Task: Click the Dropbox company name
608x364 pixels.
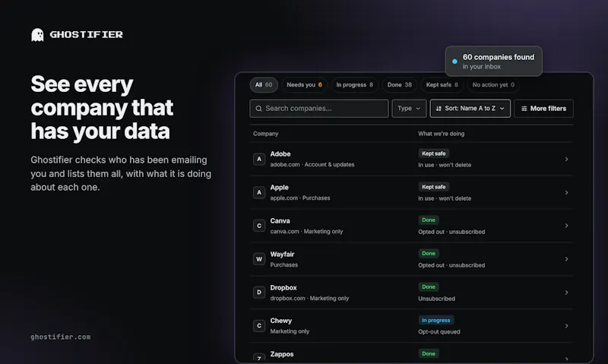Action: 283,288
